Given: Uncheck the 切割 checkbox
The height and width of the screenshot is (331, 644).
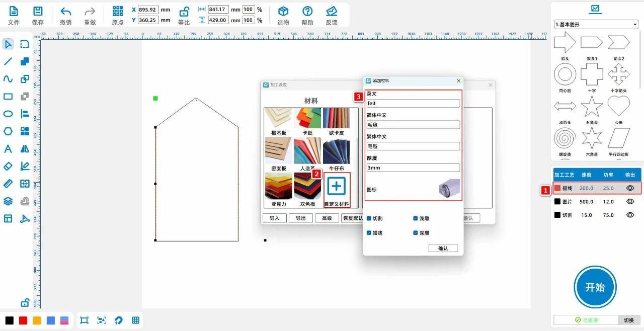Looking at the screenshot, I should coord(369,218).
